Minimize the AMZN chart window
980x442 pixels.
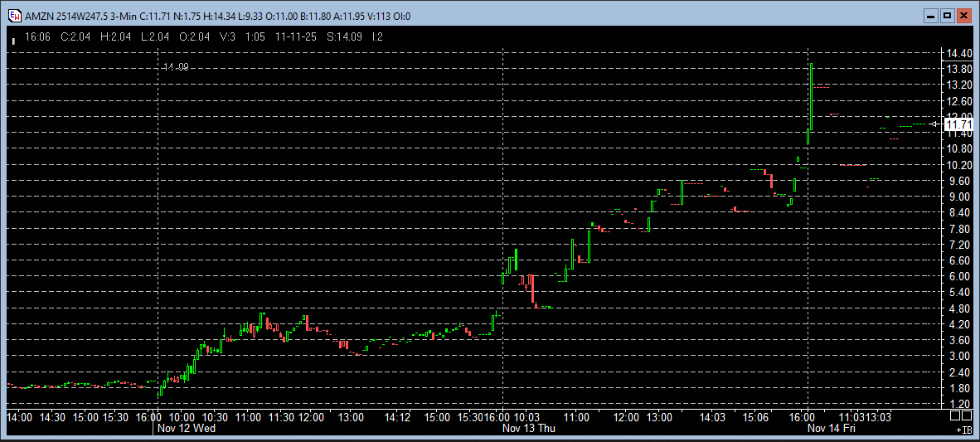tap(931, 16)
